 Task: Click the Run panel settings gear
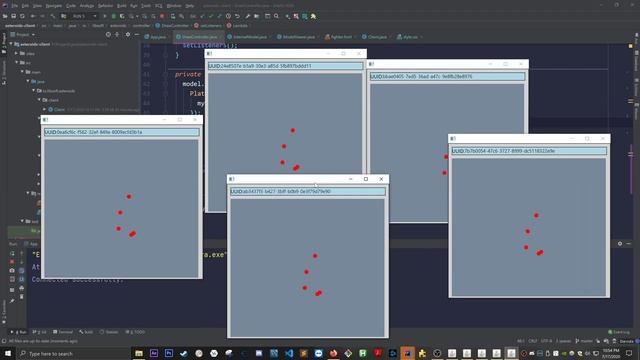pyautogui.click(x=620, y=244)
